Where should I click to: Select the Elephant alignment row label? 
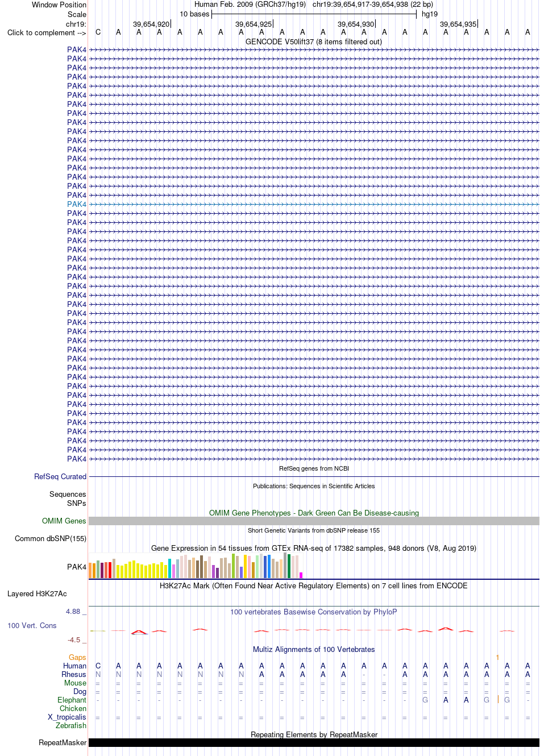point(72,700)
